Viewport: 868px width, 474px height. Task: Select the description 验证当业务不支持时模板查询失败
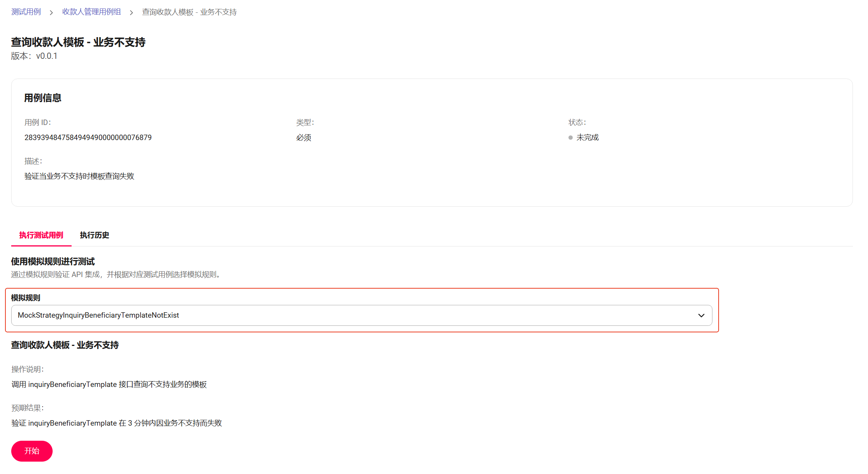tap(79, 176)
